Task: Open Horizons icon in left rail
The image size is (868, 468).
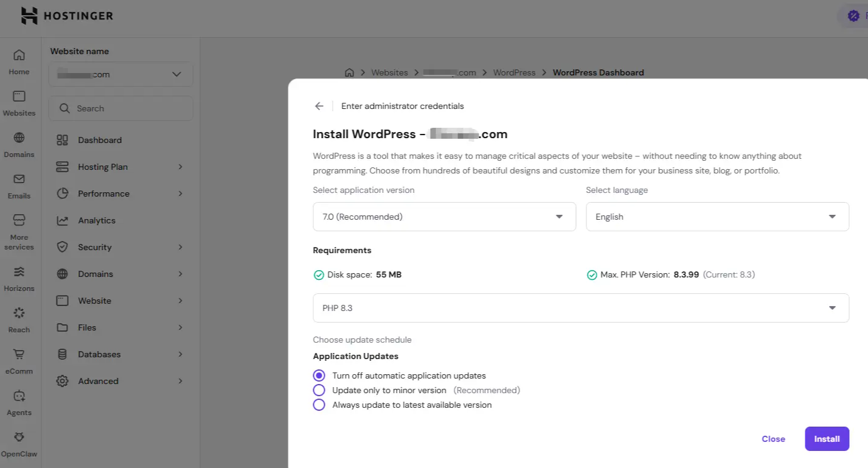Action: click(19, 271)
